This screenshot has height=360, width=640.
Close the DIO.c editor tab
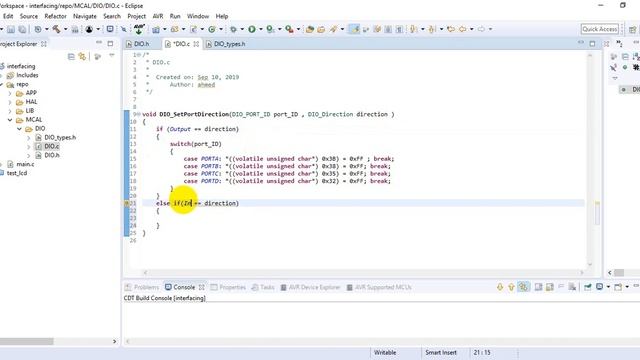(196, 44)
